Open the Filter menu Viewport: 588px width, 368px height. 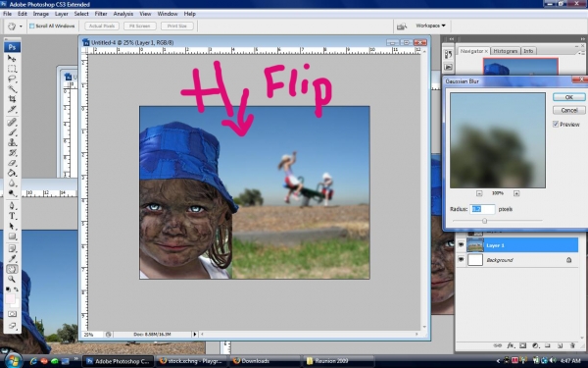(101, 14)
